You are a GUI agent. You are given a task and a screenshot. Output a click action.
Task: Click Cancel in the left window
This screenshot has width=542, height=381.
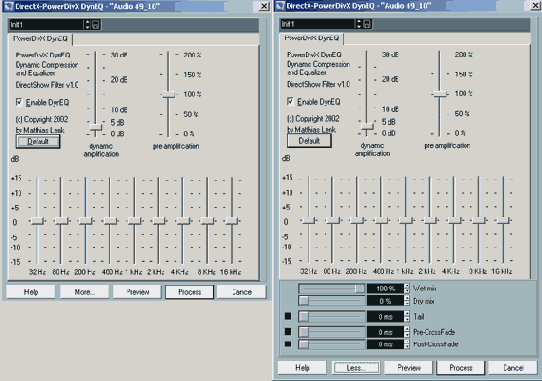click(242, 292)
